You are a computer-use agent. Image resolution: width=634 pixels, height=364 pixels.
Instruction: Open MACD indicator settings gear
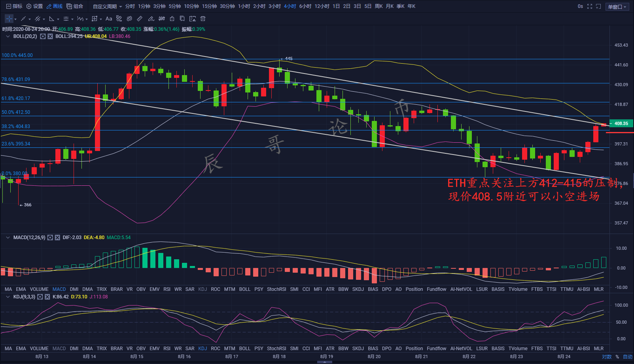click(50, 238)
